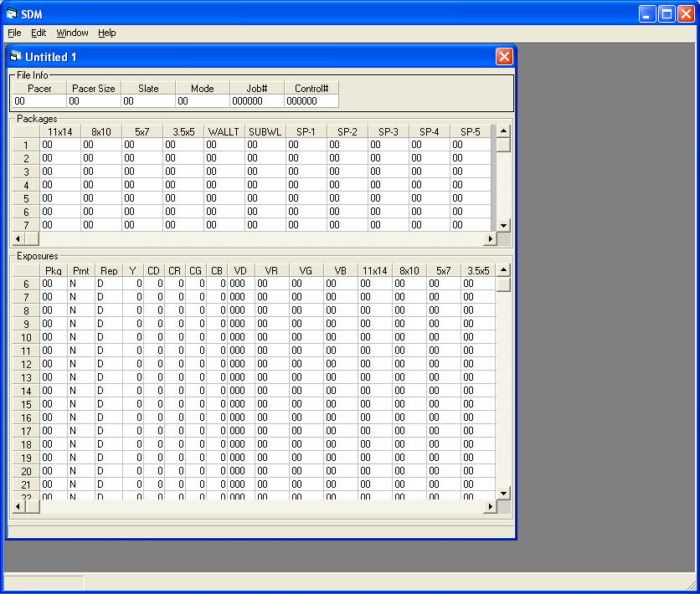The image size is (700, 594).
Task: Close the Untitled 1 document window
Action: 504,57
